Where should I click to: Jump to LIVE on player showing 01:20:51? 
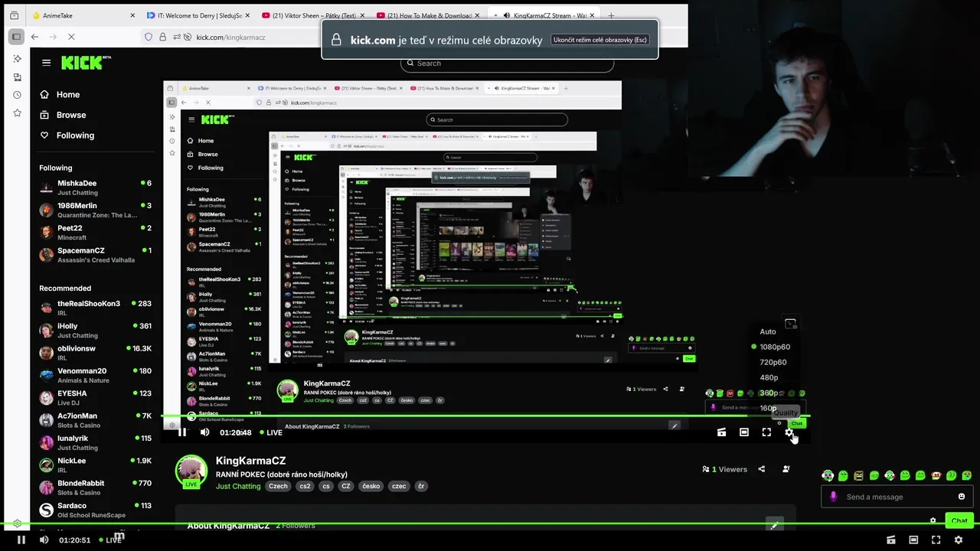(x=109, y=540)
